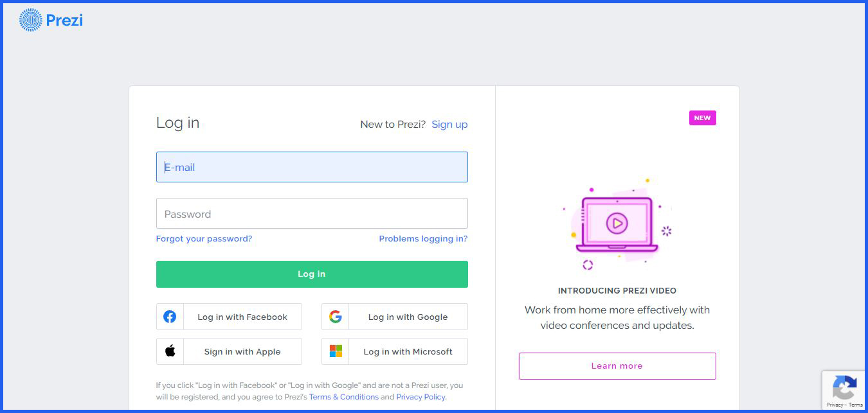Click the play icon on the laptop illustration

[x=617, y=222]
